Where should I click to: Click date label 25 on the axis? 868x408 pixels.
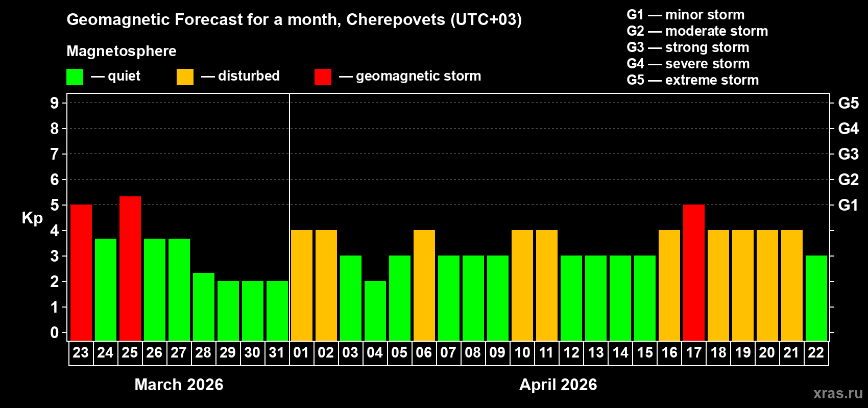130,352
